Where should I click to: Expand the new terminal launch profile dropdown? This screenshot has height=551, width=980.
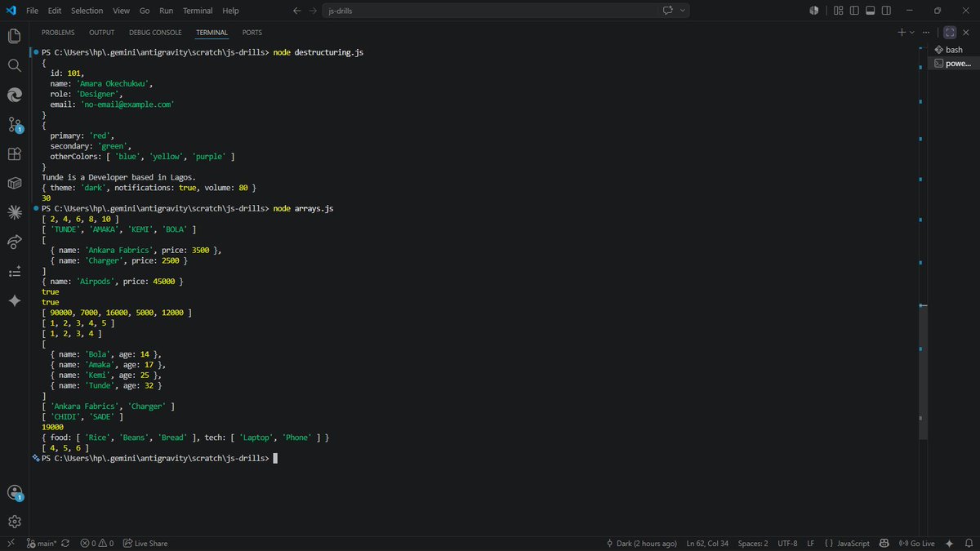pos(913,33)
